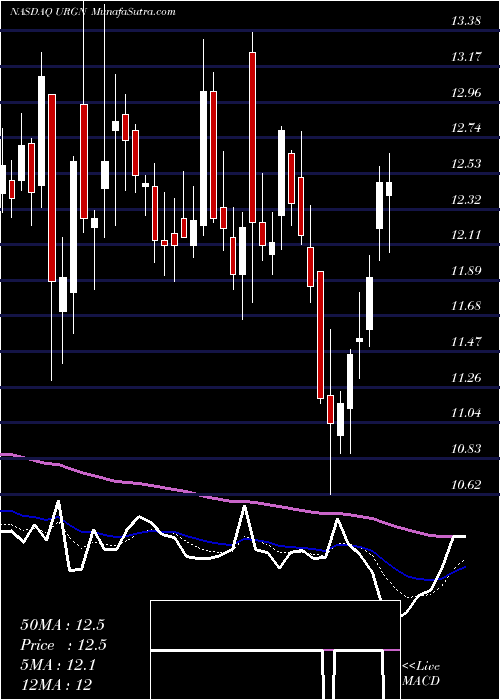The height and width of the screenshot is (700, 500).
Task: Click the 13.38 price axis label
Action: (467, 21)
